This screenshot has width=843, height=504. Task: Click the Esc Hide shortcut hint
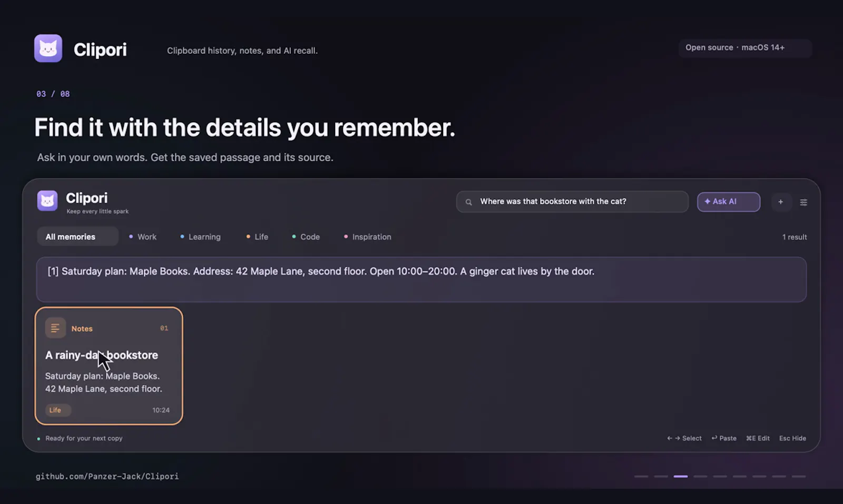pyautogui.click(x=792, y=438)
